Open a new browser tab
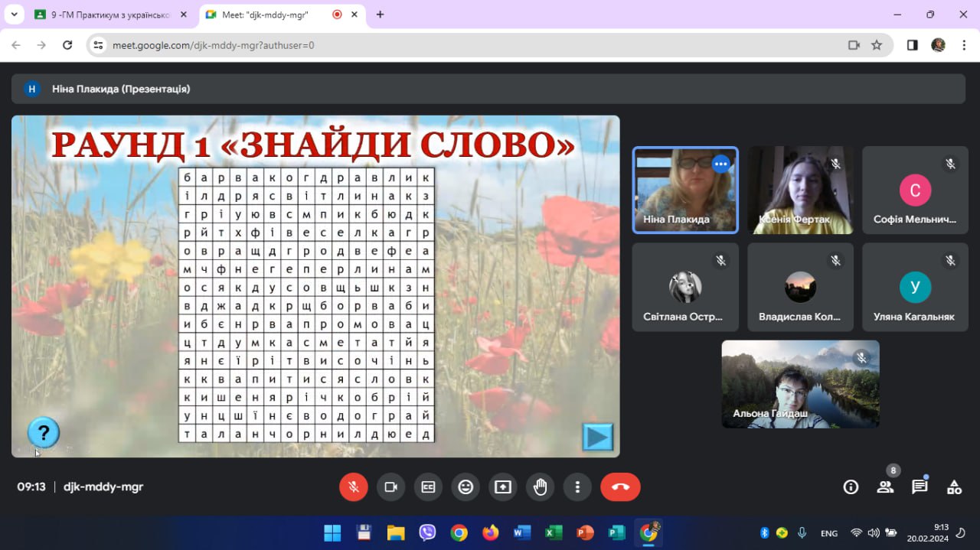Image resolution: width=980 pixels, height=550 pixels. click(x=380, y=15)
